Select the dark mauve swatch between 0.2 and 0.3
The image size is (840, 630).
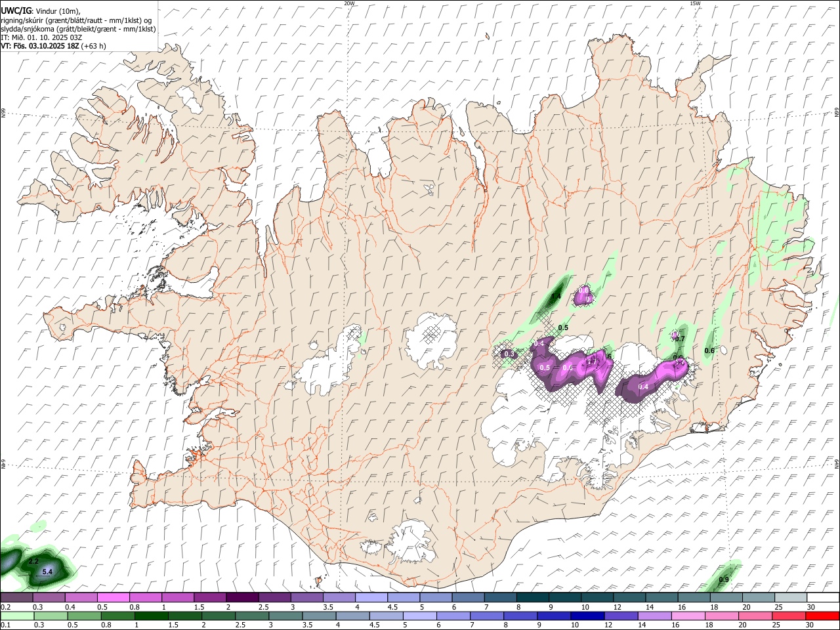click(x=16, y=598)
